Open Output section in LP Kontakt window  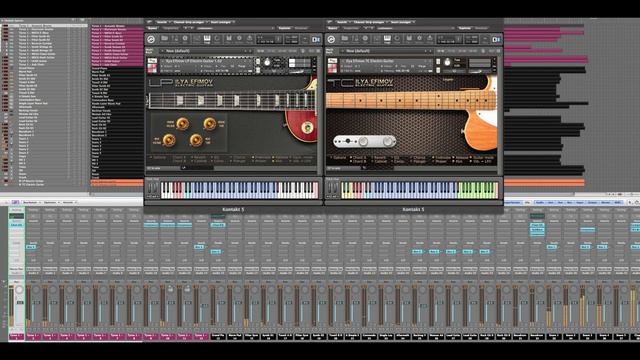(196, 39)
